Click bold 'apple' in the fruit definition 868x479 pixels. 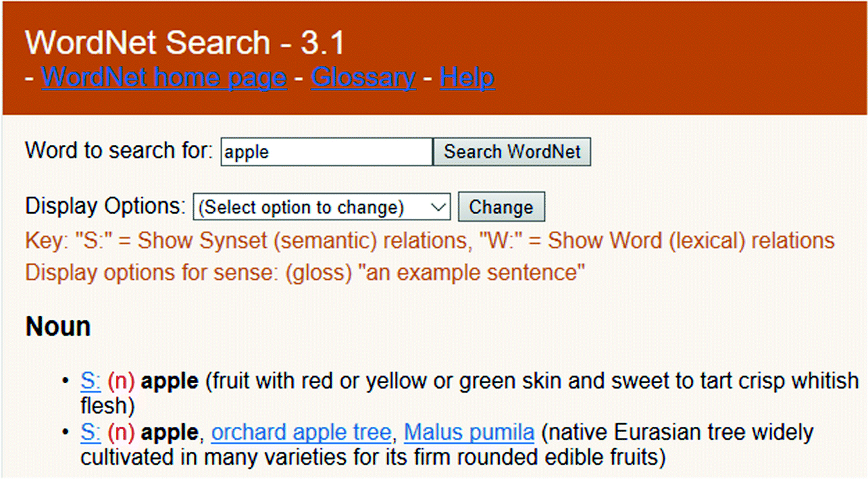click(x=170, y=381)
